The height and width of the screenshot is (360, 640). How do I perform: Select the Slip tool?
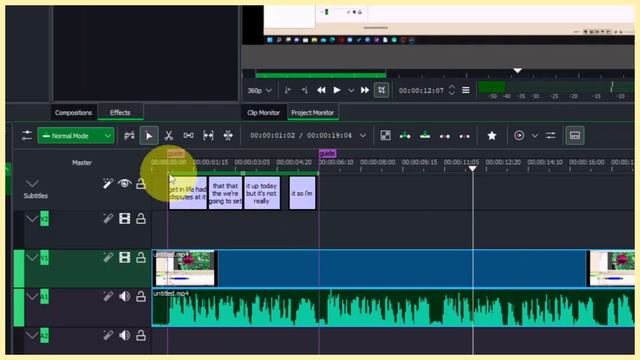208,136
